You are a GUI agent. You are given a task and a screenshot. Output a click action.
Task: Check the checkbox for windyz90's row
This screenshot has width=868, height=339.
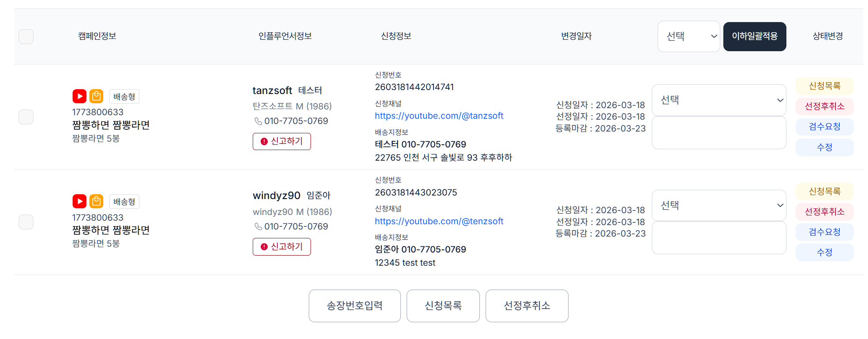[26, 222]
